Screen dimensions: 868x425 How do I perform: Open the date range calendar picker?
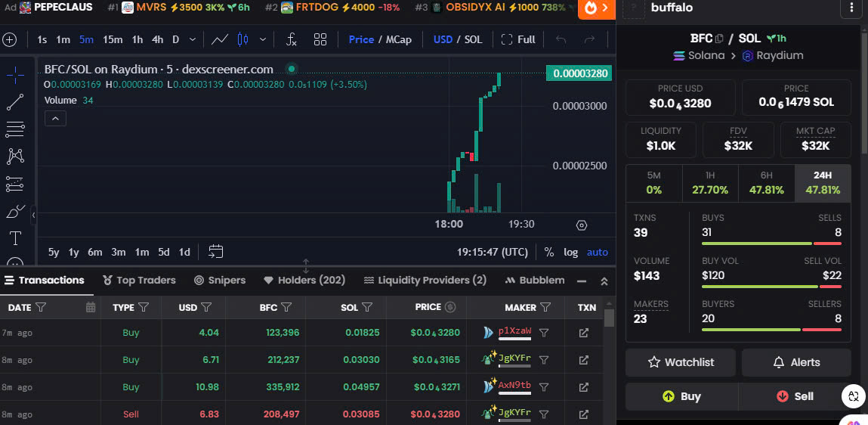[215, 252]
